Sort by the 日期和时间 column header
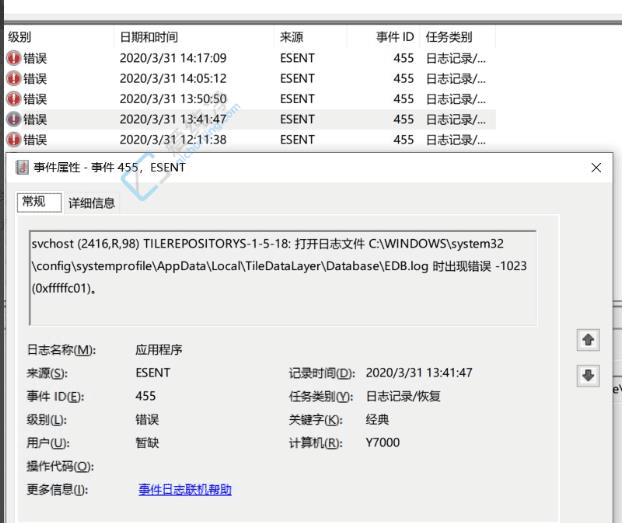The height and width of the screenshot is (523, 622). point(194,37)
